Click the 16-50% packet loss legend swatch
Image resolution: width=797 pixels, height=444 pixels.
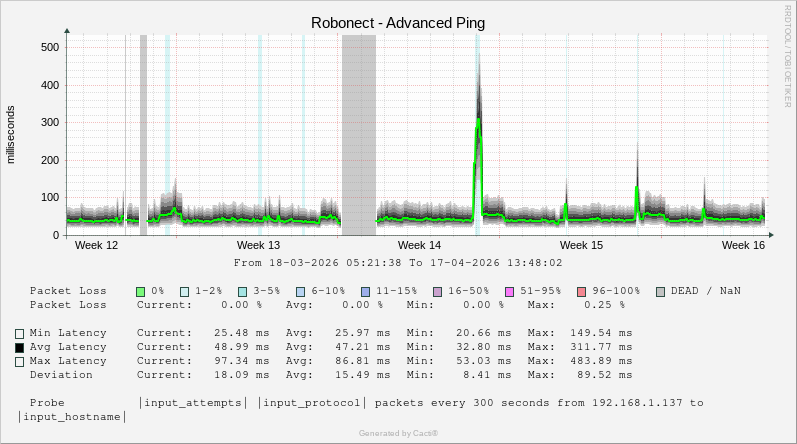tap(437, 291)
